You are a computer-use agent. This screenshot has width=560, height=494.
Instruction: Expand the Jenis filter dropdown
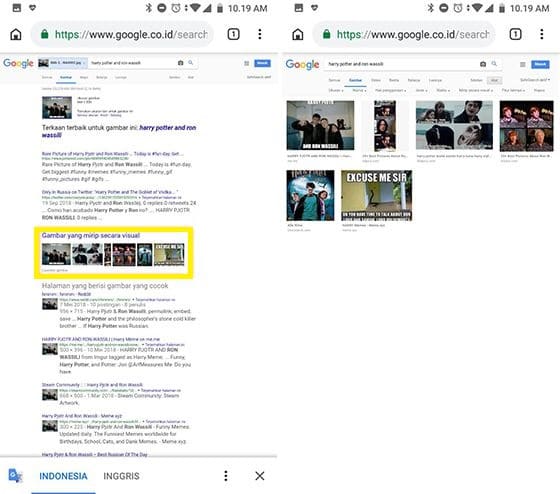pyautogui.click(x=421, y=90)
